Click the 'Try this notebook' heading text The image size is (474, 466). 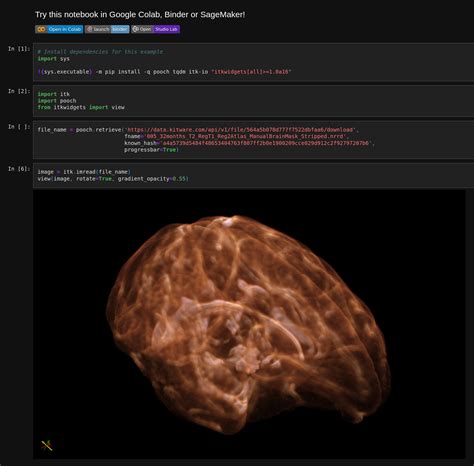click(140, 15)
